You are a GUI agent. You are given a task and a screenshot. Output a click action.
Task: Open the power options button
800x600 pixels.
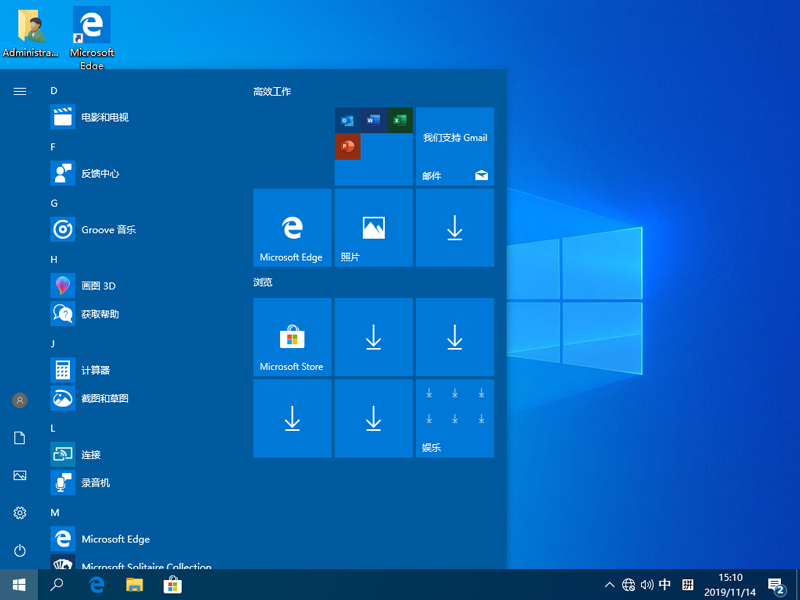(19, 550)
